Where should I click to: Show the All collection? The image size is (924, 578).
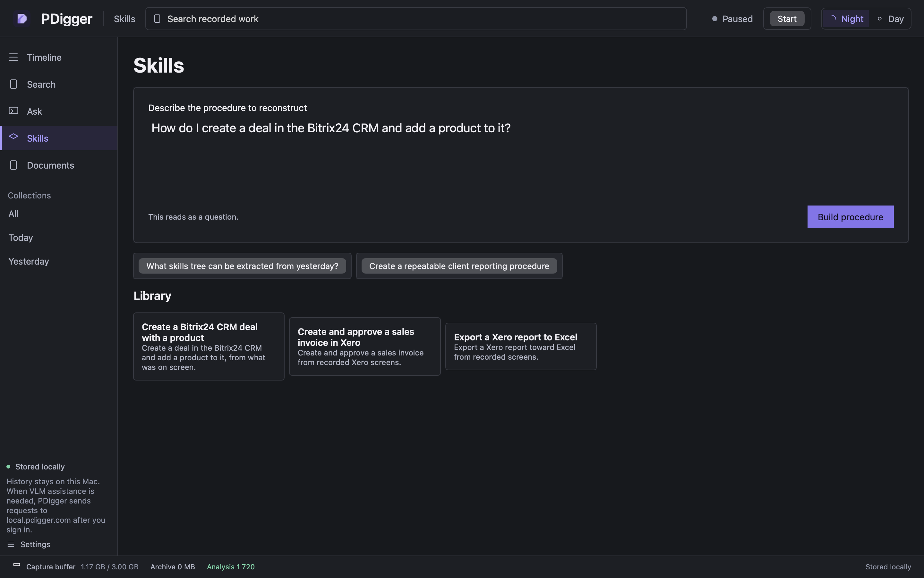(13, 214)
